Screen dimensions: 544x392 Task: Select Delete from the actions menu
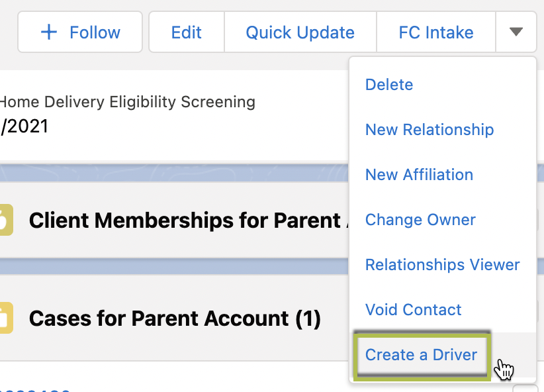[389, 84]
